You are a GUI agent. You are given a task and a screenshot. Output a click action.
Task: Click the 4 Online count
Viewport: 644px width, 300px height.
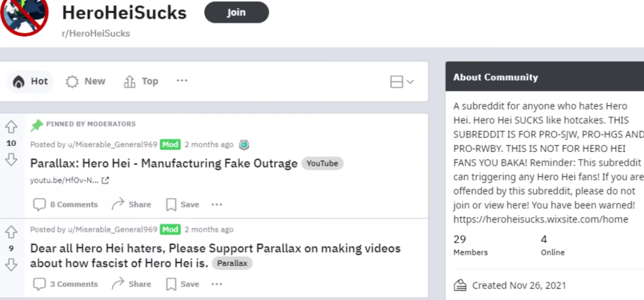[x=553, y=245]
